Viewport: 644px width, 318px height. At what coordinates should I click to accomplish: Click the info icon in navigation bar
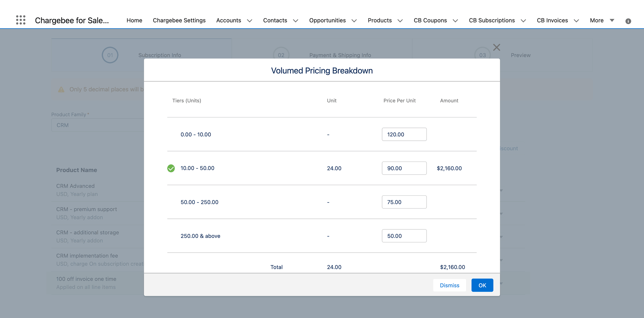pos(628,21)
